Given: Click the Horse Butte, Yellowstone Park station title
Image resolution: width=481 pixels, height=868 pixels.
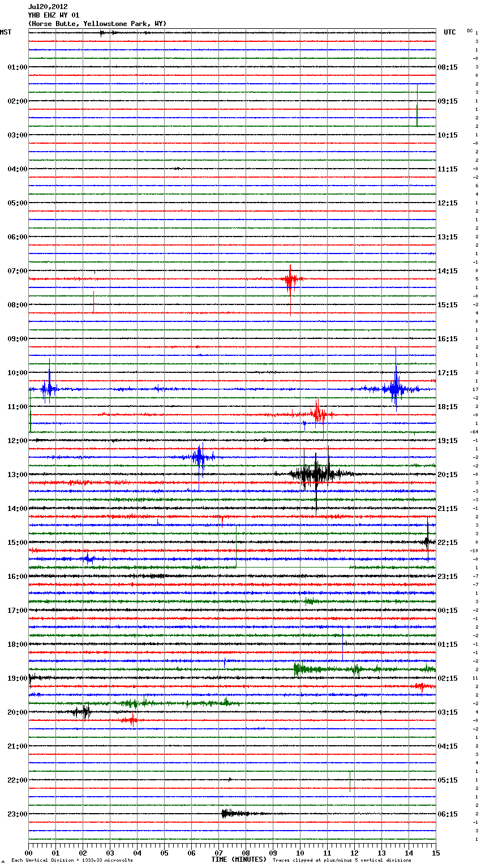Looking at the screenshot, I should [x=97, y=24].
